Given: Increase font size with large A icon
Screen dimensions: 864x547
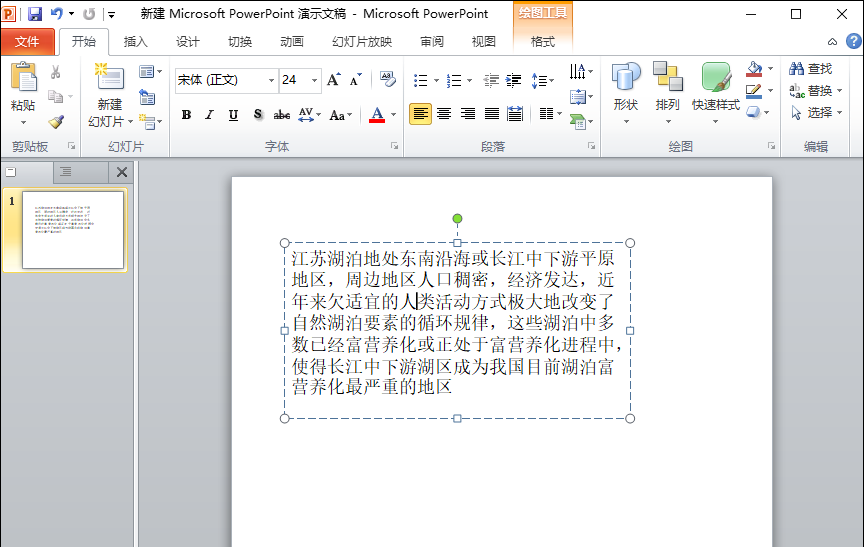Looking at the screenshot, I should click(x=333, y=80).
